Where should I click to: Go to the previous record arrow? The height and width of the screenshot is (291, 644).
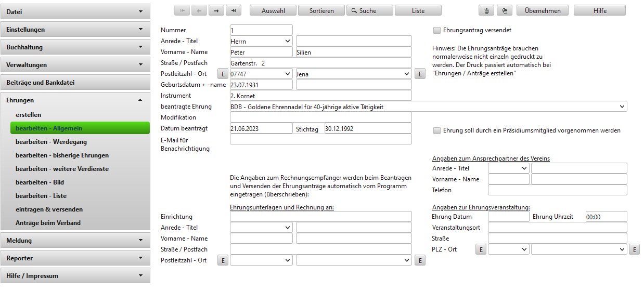[x=199, y=10]
